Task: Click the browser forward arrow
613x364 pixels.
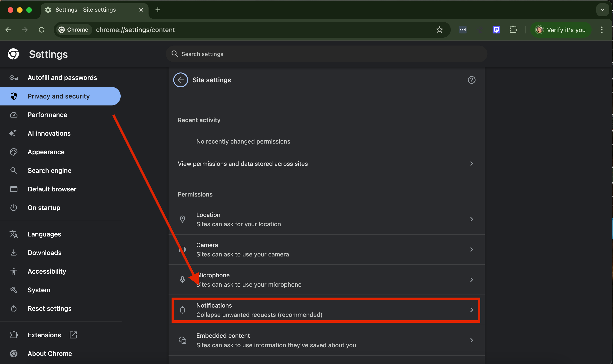Action: (25, 30)
